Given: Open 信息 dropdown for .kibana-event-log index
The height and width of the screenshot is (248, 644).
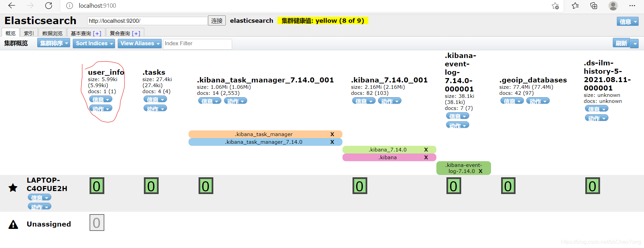Looking at the screenshot, I should tap(458, 116).
